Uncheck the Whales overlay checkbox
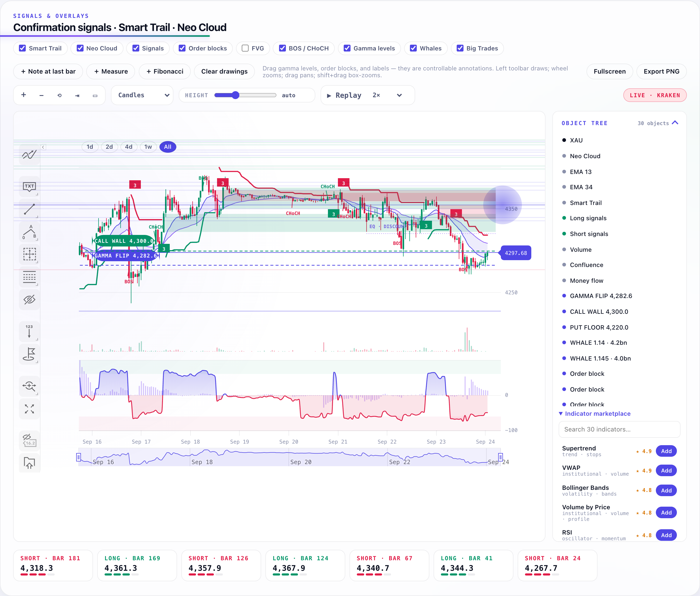Screen dimensions: 700x596 [413, 48]
